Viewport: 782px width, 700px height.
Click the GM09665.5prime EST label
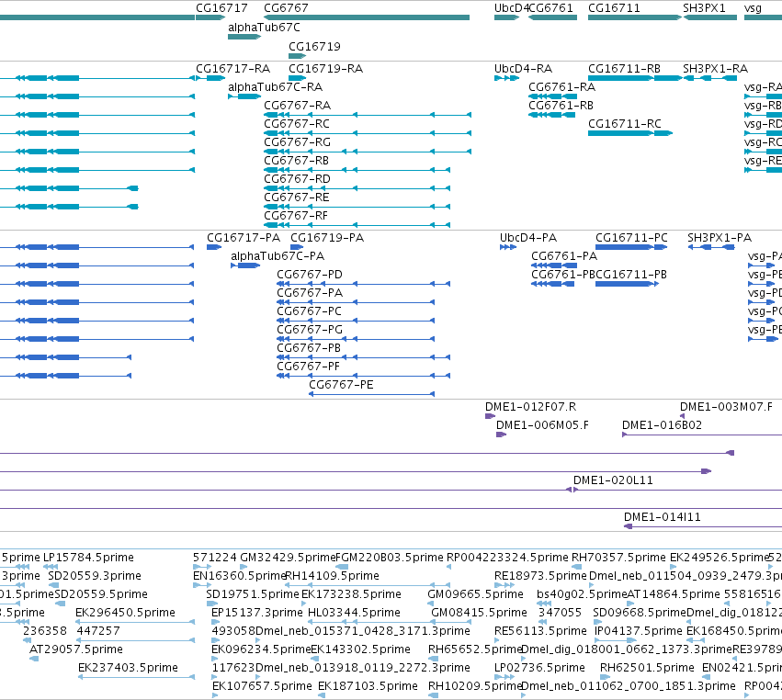click(475, 594)
